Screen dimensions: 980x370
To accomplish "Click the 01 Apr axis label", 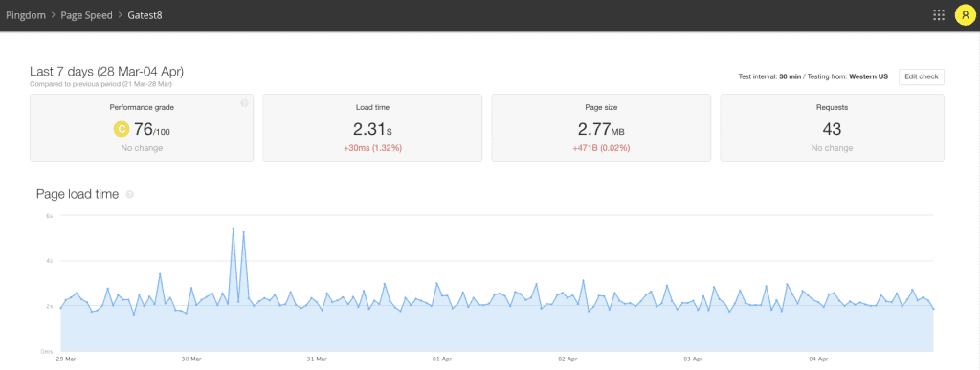I will point(442,359).
